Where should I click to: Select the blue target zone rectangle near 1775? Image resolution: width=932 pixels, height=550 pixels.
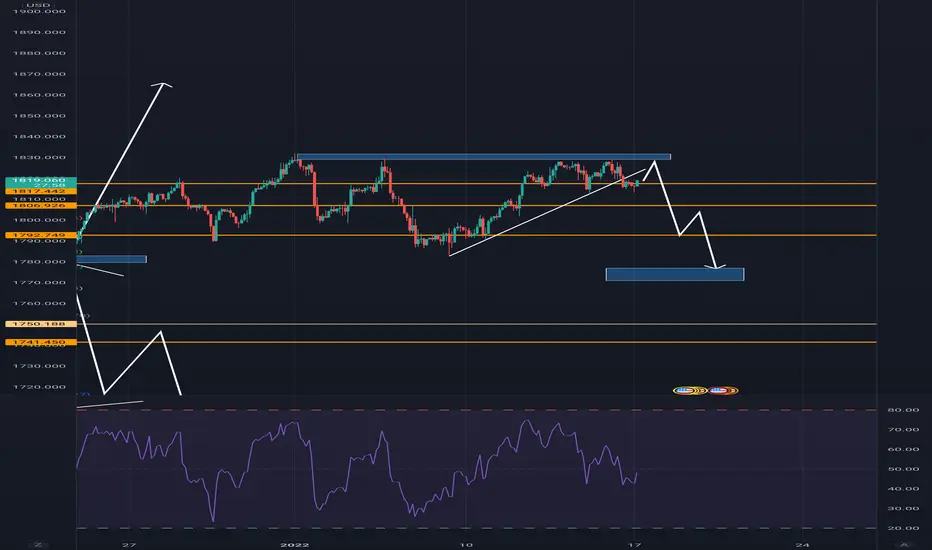(x=675, y=275)
